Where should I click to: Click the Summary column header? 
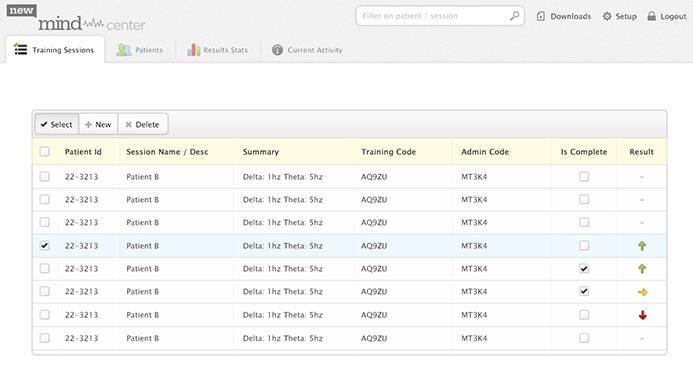pyautogui.click(x=261, y=152)
